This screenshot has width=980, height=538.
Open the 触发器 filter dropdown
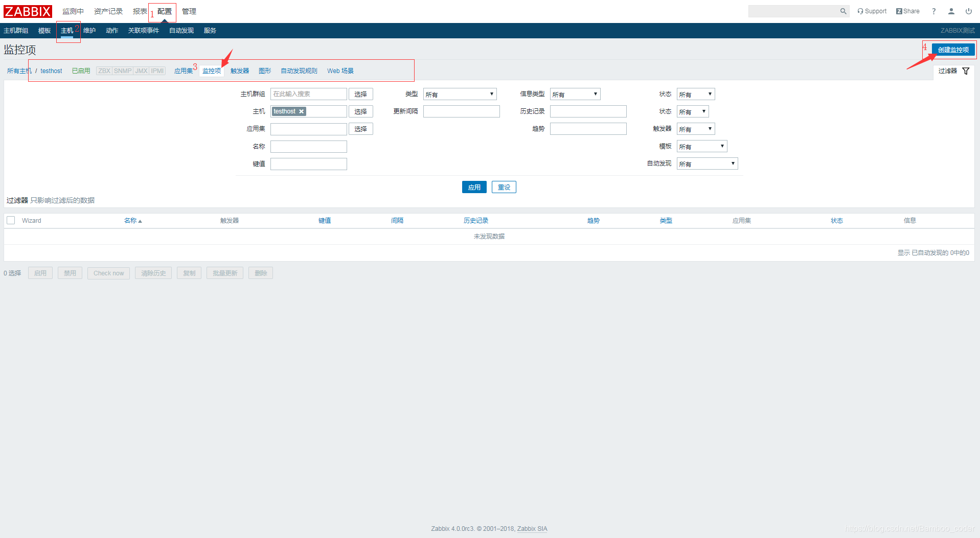click(696, 129)
